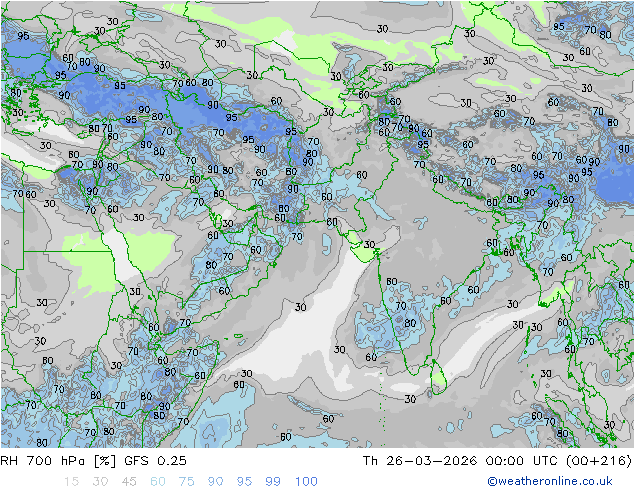Click legend value 99
The image size is (634, 490).
[273, 482]
